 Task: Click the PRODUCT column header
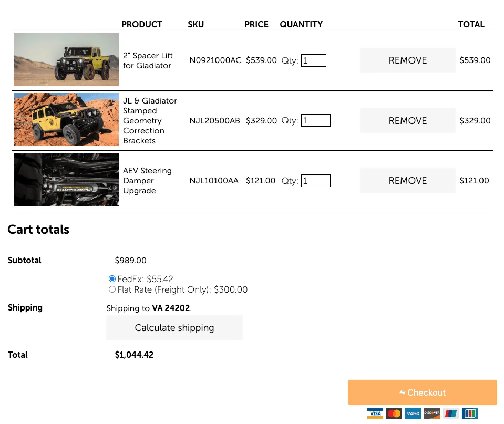(142, 24)
